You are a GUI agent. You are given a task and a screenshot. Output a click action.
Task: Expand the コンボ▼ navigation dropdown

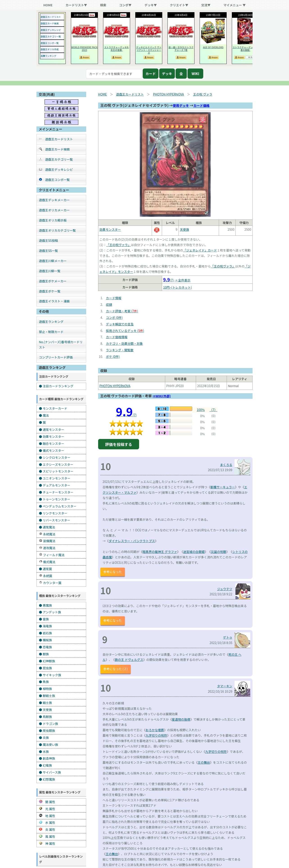click(125, 5)
